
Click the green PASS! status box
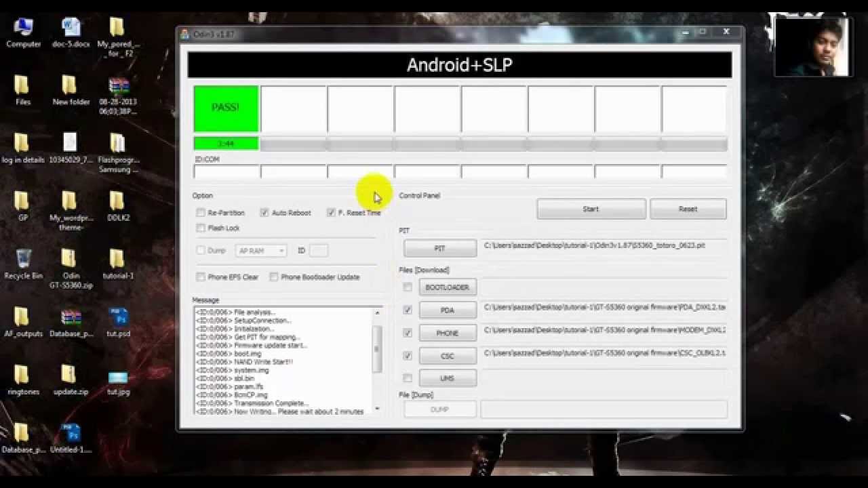[226, 108]
